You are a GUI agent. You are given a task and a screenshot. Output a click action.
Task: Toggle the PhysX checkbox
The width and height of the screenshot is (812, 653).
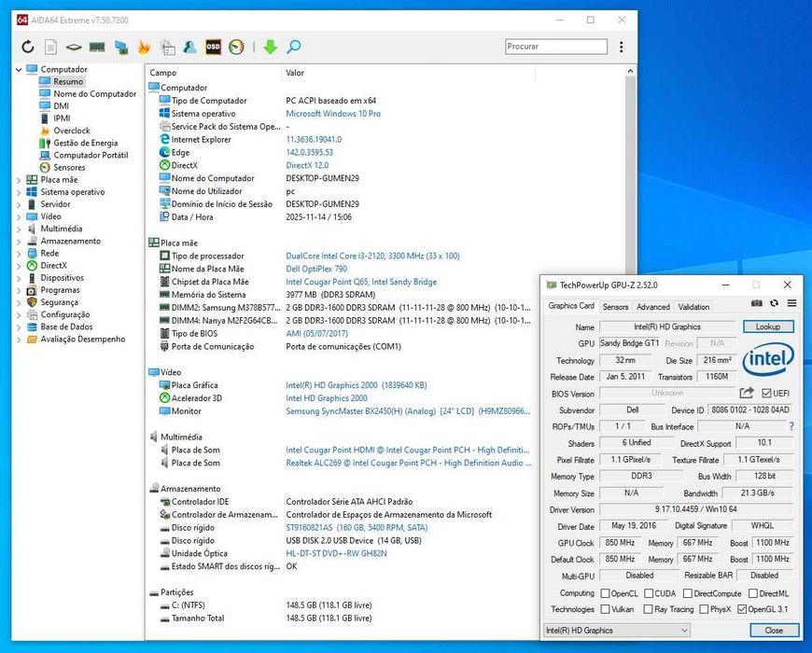704,609
